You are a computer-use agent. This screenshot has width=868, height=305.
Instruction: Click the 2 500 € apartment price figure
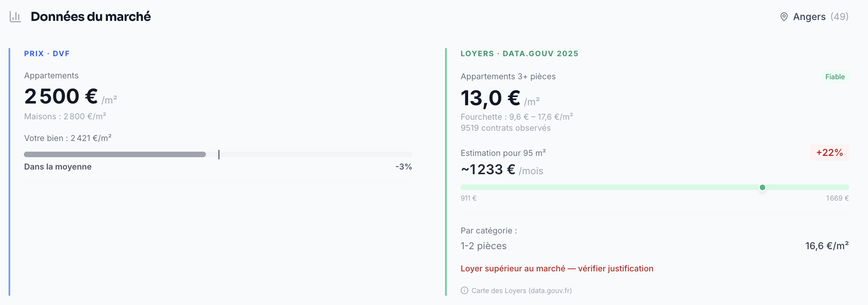[61, 96]
